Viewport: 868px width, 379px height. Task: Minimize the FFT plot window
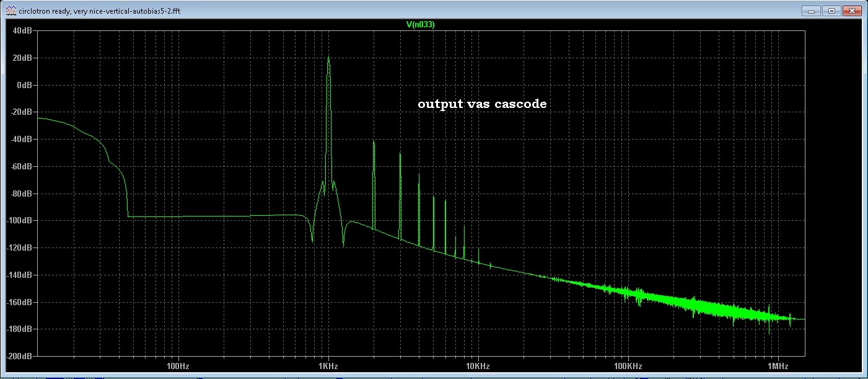(x=811, y=11)
